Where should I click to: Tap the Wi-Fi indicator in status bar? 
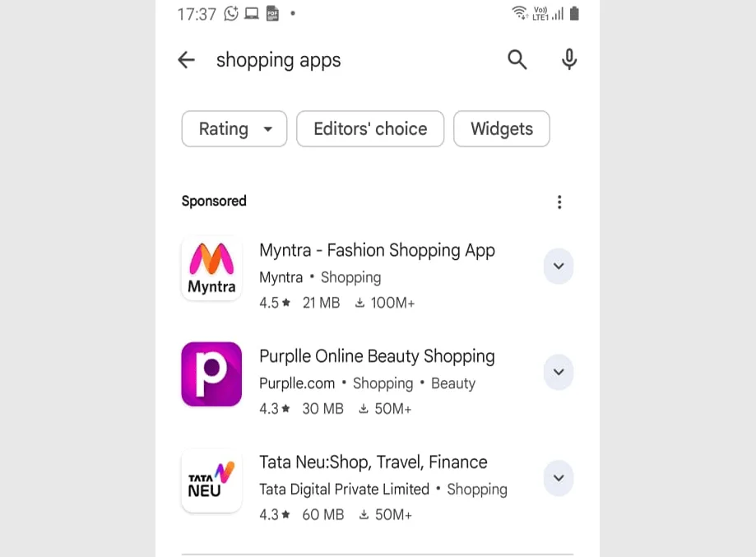tap(522, 12)
